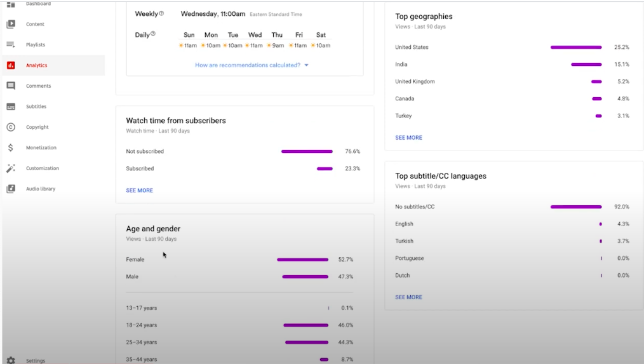Screen dimensions: 644x364
Task: Click the Dashboard icon in sidebar
Action: (x=11, y=4)
